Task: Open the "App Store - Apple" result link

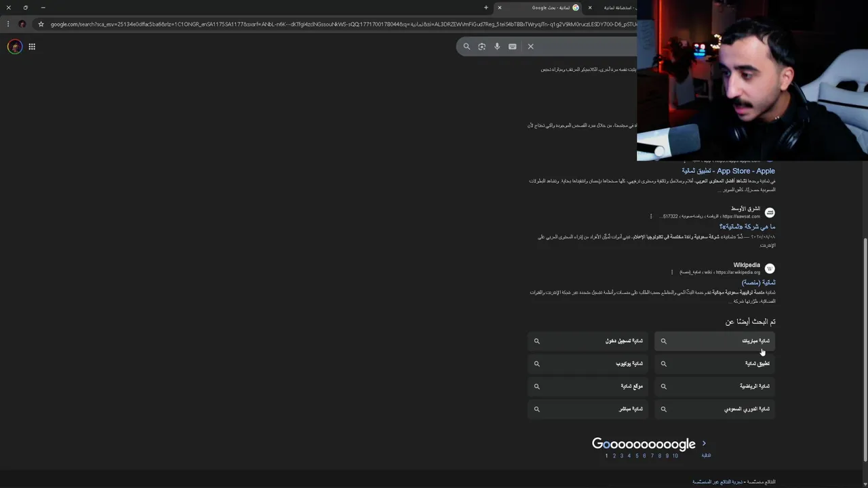Action: (728, 171)
